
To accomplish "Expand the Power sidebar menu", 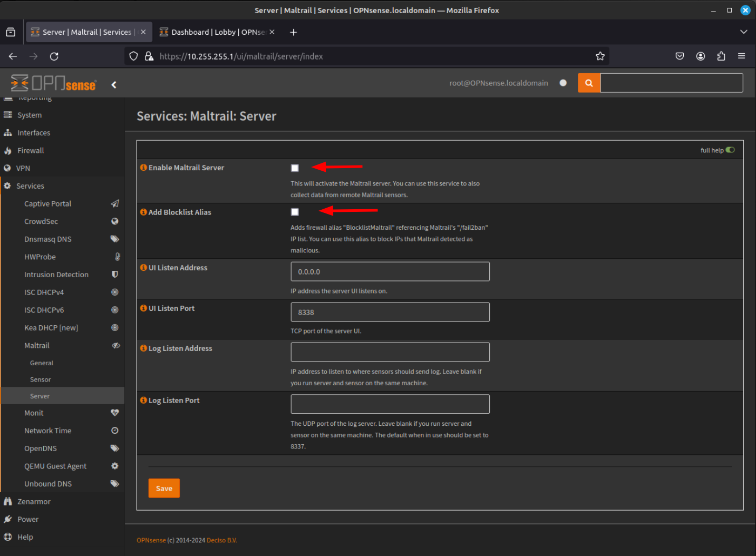I will (x=62, y=520).
